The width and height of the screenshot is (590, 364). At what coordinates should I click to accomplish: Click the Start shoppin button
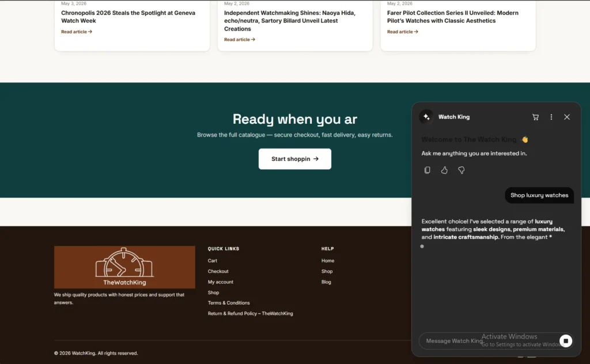pos(294,159)
